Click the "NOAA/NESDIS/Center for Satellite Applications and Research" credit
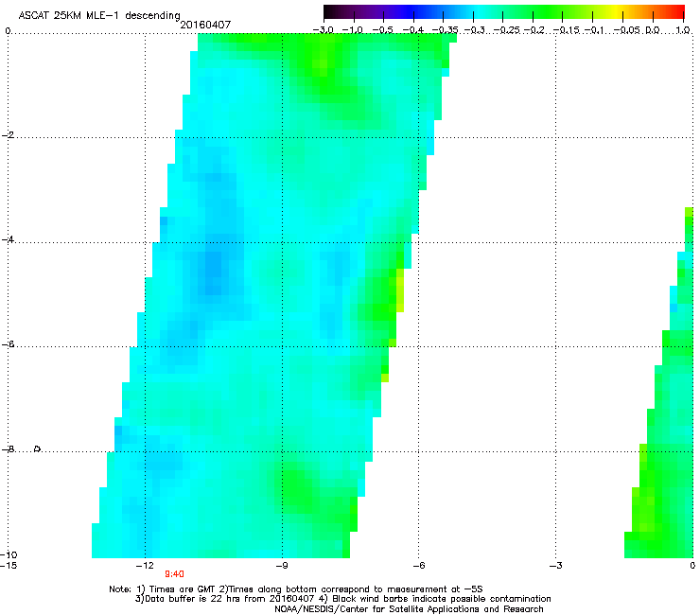 (409, 609)
